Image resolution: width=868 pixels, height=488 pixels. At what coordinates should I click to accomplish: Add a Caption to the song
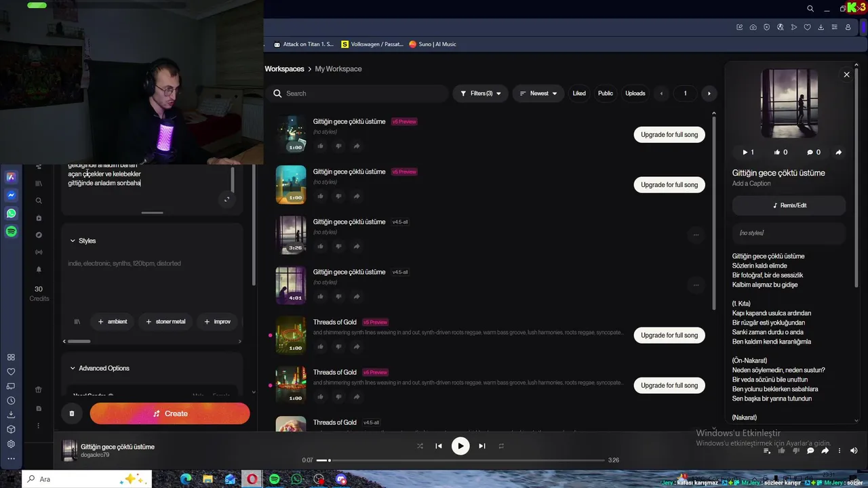[751, 184]
